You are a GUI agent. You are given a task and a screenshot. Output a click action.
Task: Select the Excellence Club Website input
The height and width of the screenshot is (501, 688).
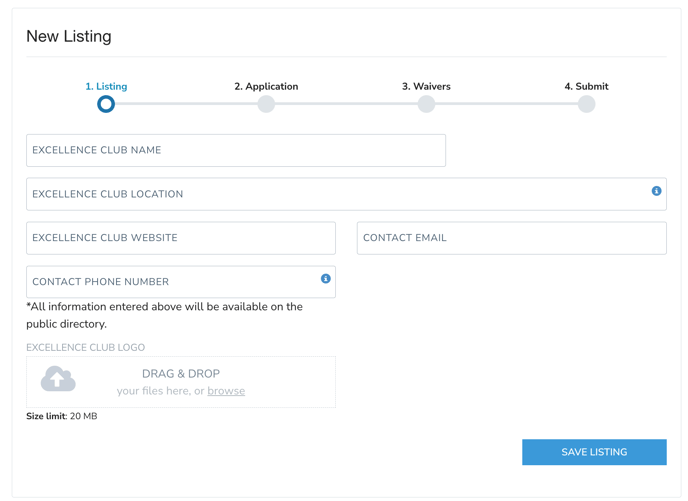181,238
